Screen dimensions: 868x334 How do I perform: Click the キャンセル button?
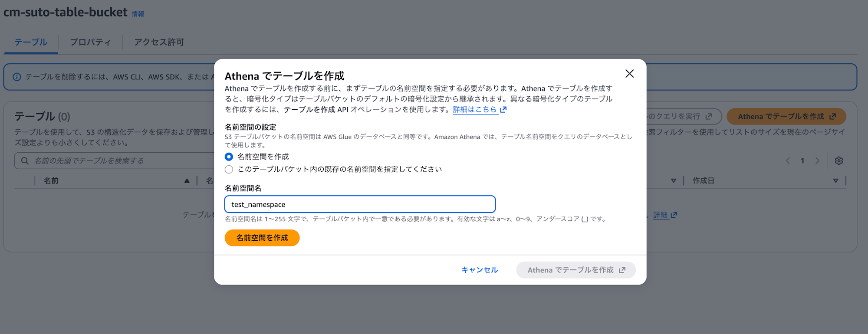[x=480, y=270]
